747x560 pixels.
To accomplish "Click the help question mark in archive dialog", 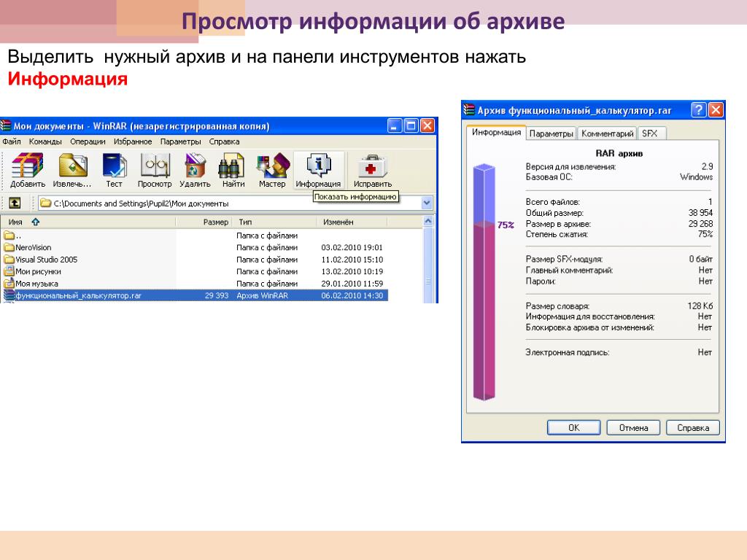I will pos(698,111).
